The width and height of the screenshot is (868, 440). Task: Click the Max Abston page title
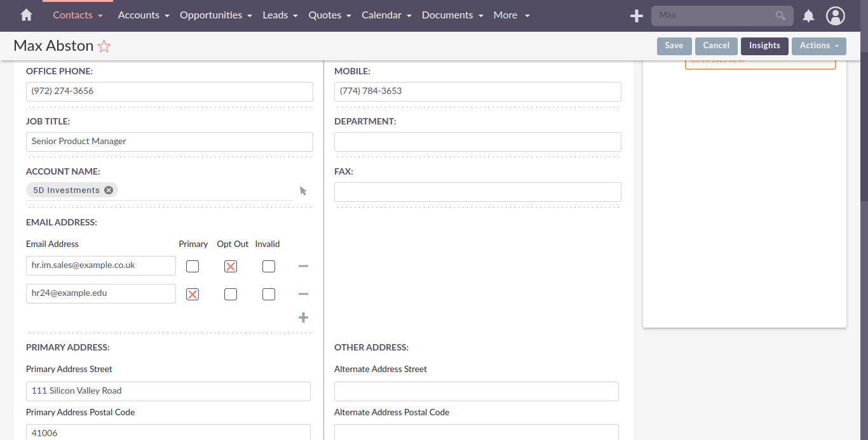click(x=53, y=46)
